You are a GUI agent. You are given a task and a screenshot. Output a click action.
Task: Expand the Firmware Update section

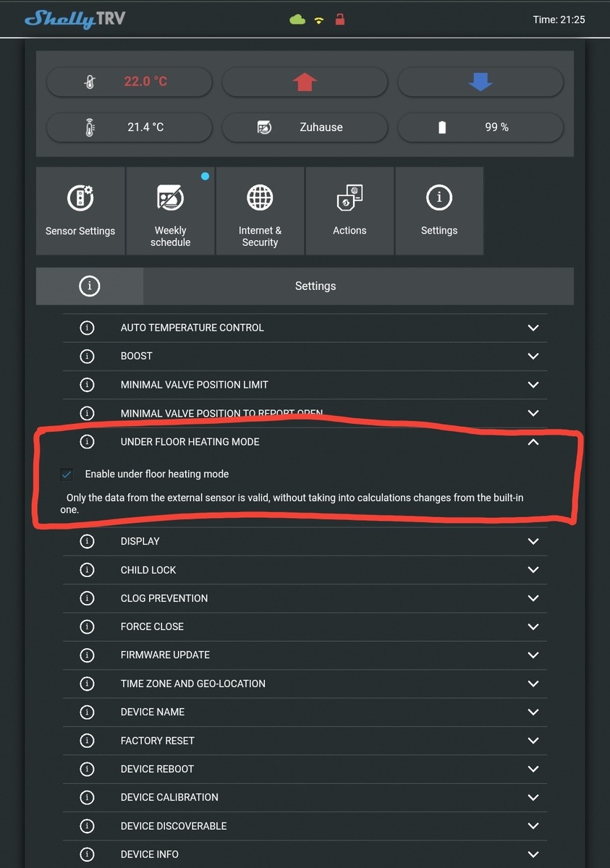tap(533, 655)
